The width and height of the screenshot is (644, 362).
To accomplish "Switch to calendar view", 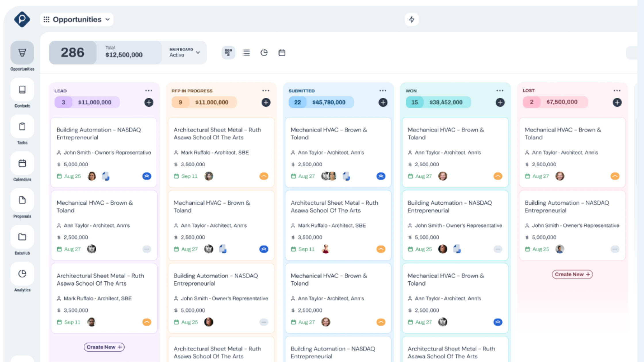I will (x=282, y=53).
